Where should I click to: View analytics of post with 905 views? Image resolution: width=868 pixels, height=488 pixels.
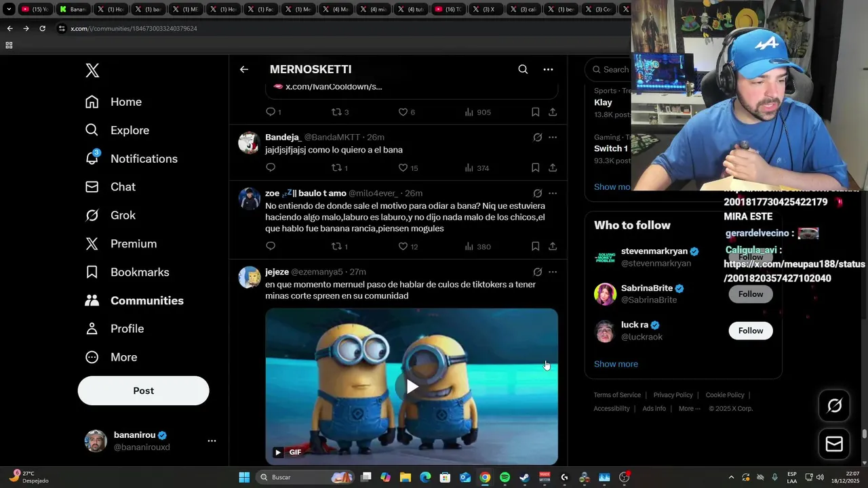tap(477, 112)
